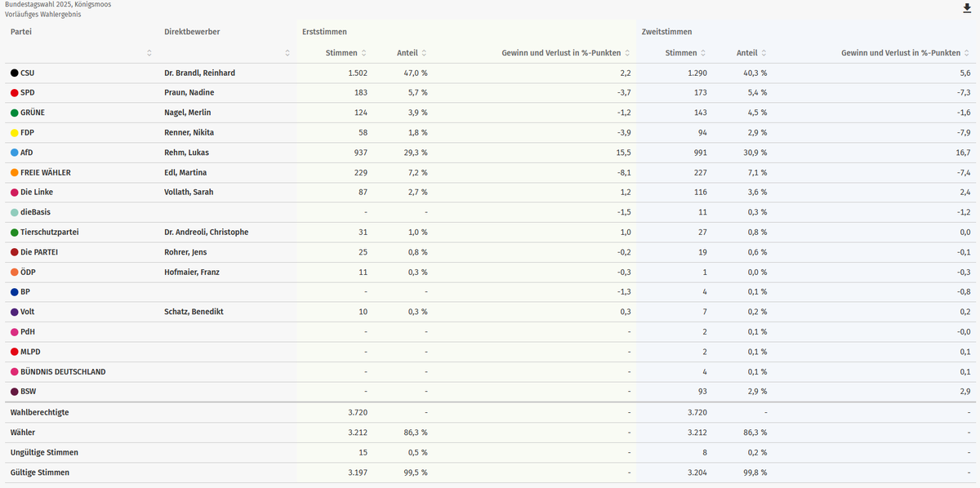Sort Erststimmen by Anteil percentage
The width and height of the screenshot is (980, 488).
point(425,53)
